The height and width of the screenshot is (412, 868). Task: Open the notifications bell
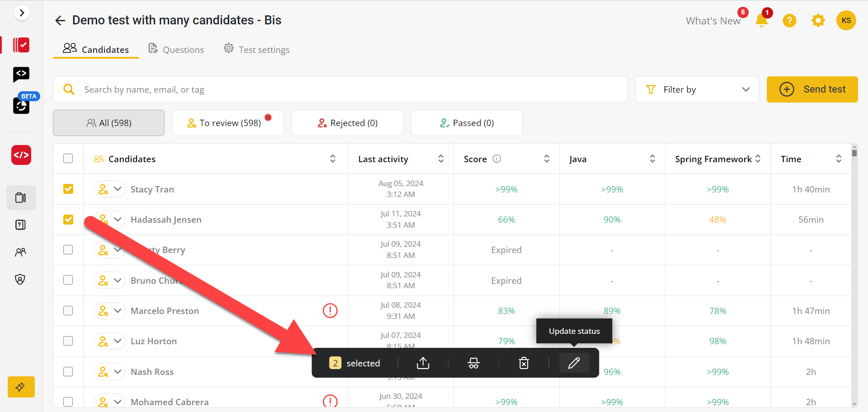(x=761, y=20)
